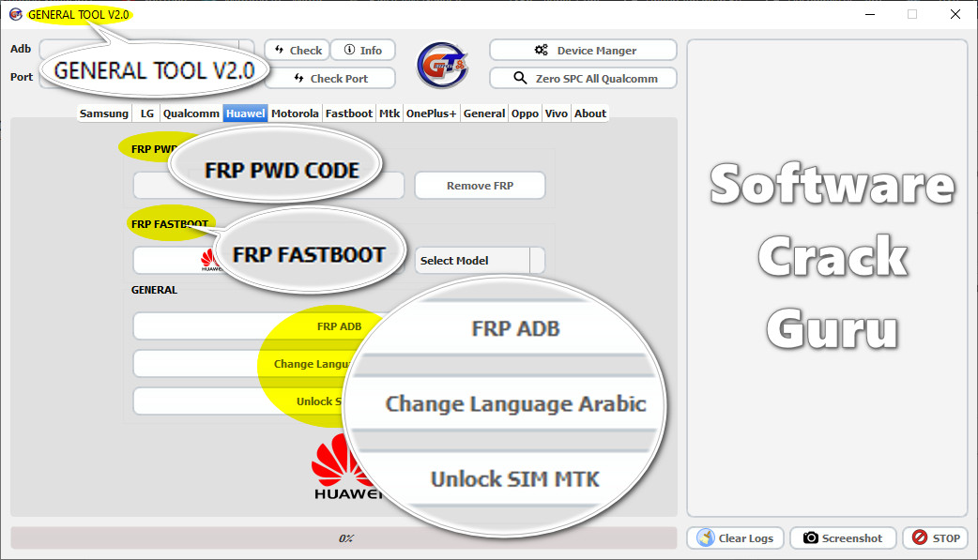Click the lightning icon on Check Port
This screenshot has width=978, height=560.
click(x=298, y=78)
